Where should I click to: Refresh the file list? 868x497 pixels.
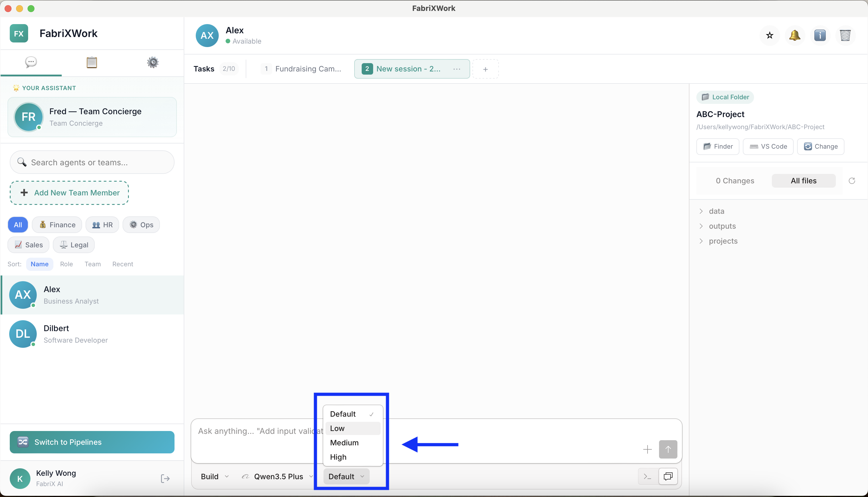(x=852, y=181)
